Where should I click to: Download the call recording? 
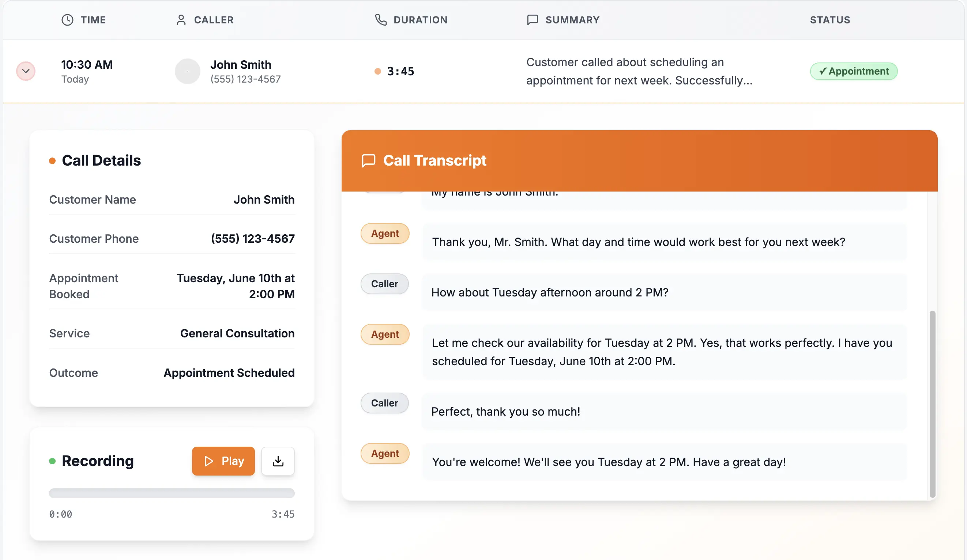click(278, 461)
